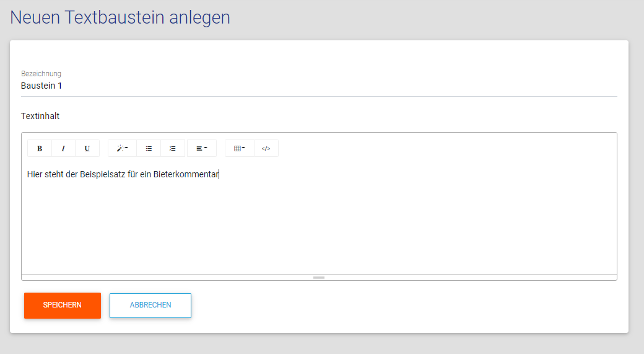Click the small Bezeichnung field label
The image size is (644, 354).
(41, 74)
